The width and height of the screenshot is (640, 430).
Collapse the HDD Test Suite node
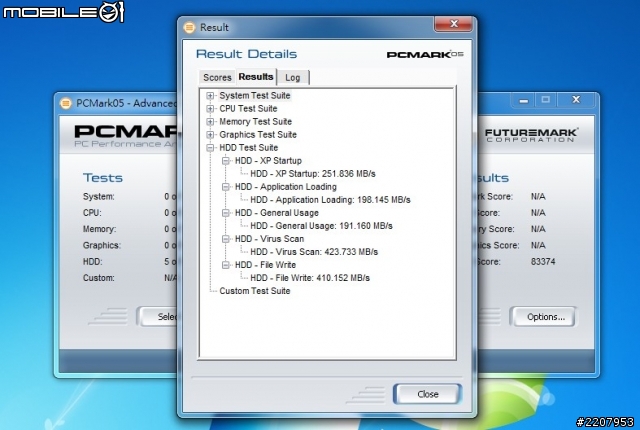[210, 148]
